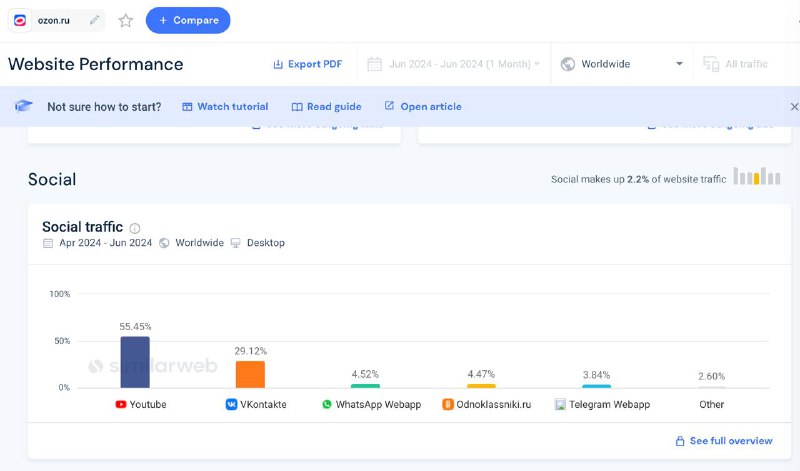
Task: Click the social share mini bar chart
Action: (x=757, y=176)
